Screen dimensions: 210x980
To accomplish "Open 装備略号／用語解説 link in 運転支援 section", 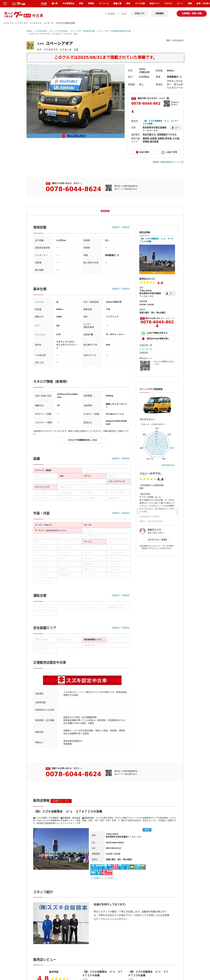I will click(x=120, y=595).
